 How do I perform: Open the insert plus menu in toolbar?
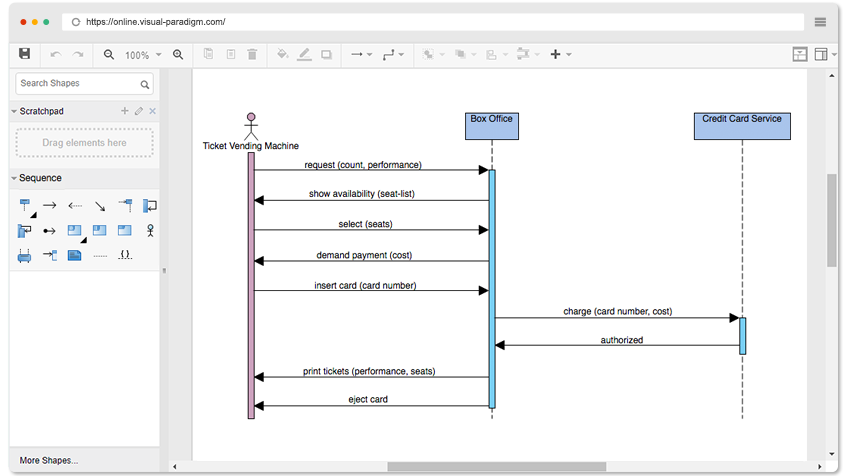click(560, 54)
